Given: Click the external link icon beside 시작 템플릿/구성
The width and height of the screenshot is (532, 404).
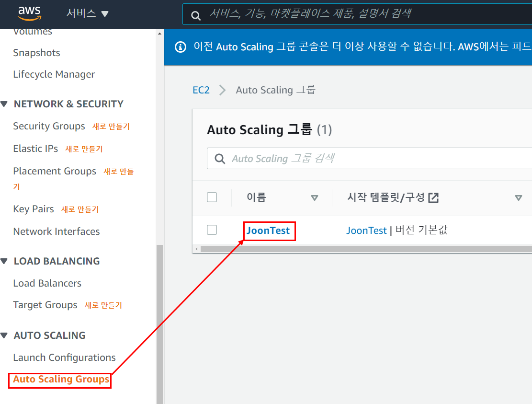Looking at the screenshot, I should [x=433, y=197].
